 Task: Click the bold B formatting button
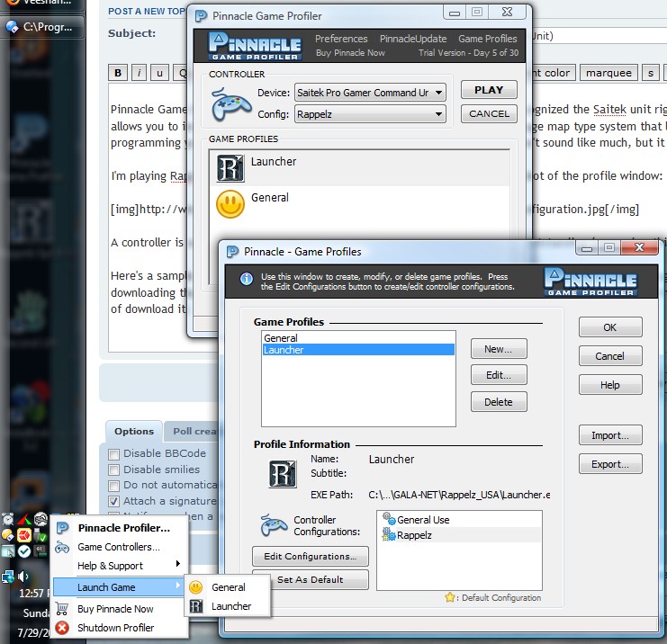pos(118,73)
